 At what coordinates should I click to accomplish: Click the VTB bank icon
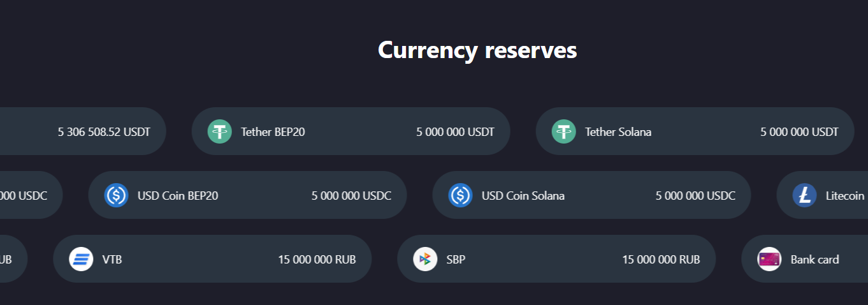[82, 259]
